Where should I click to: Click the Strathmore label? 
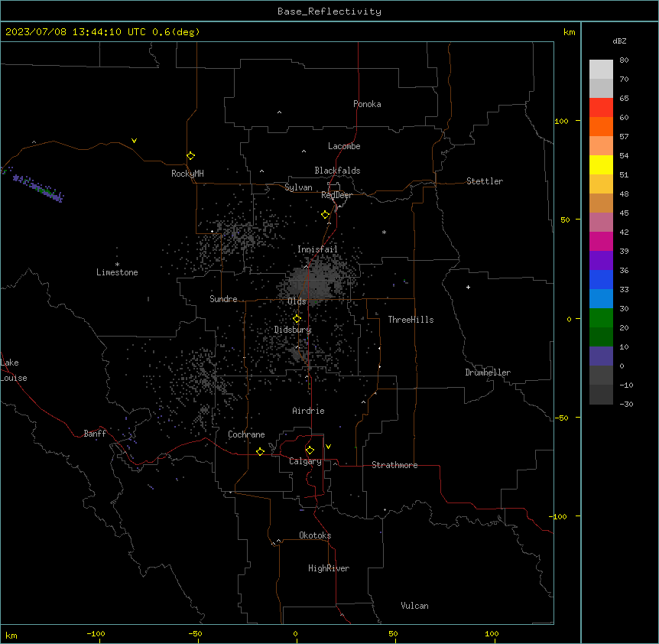pos(394,465)
